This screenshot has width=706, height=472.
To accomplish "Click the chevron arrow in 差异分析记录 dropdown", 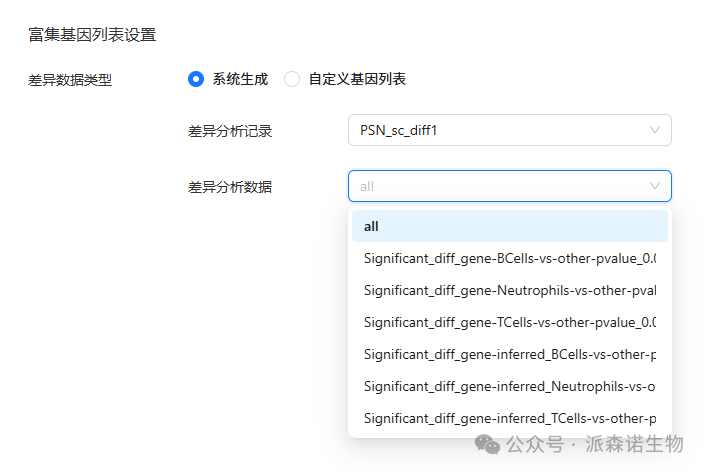I will [655, 130].
